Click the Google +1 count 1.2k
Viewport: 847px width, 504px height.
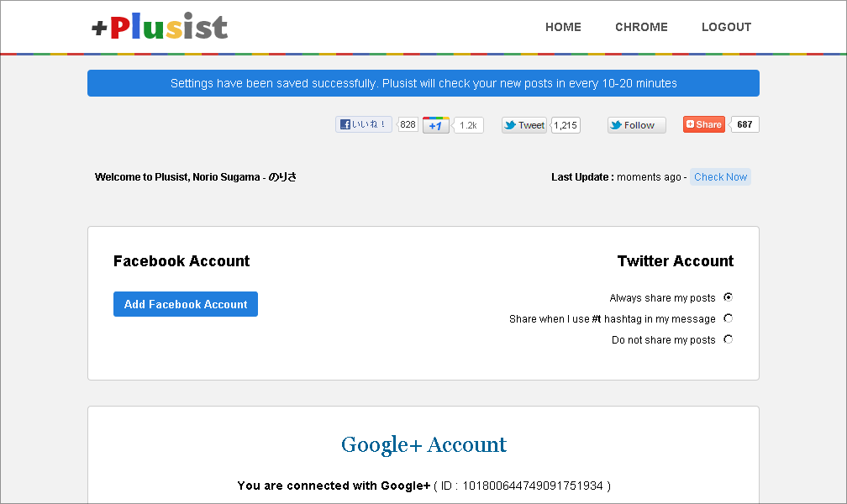pos(468,125)
